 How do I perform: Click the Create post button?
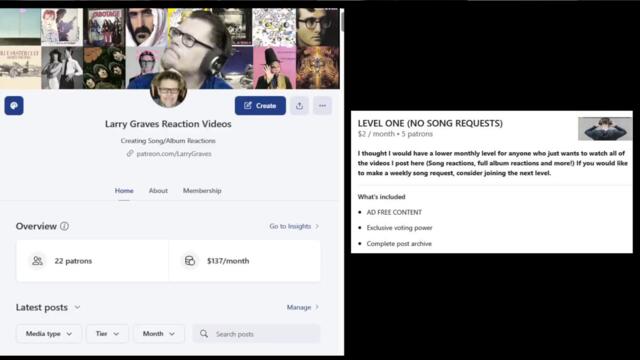tap(260, 106)
